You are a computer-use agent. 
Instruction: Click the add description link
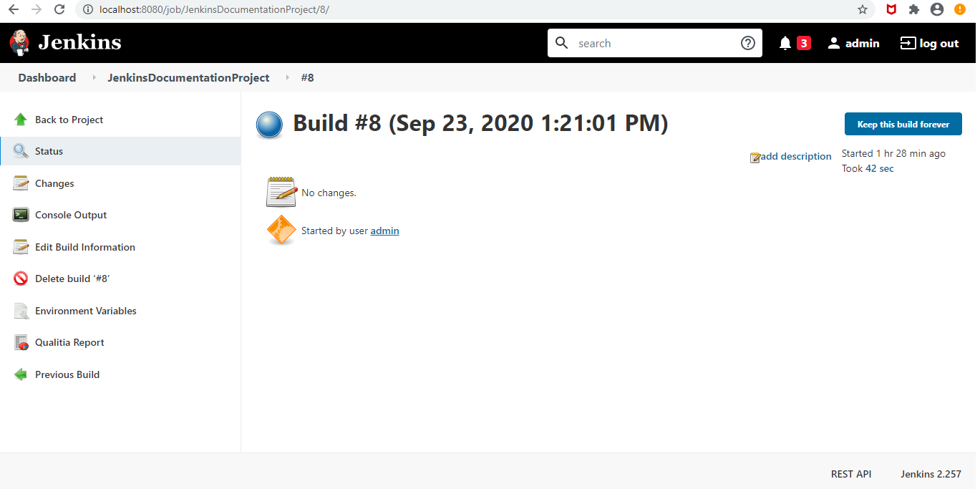pos(795,157)
